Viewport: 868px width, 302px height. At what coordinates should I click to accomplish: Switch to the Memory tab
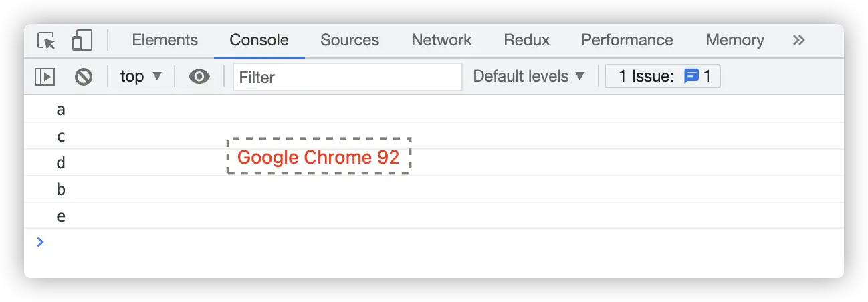[x=734, y=40]
